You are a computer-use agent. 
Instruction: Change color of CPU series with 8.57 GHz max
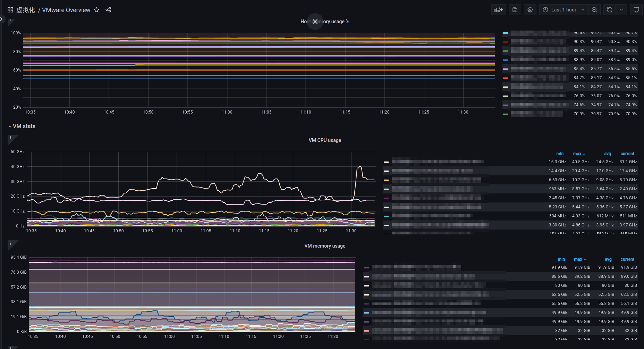coord(386,189)
